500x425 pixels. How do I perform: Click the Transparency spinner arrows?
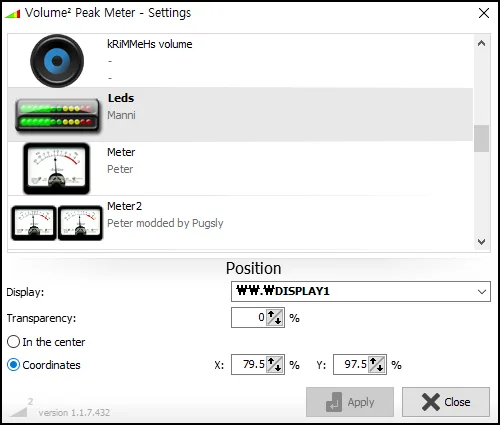pyautogui.click(x=275, y=318)
